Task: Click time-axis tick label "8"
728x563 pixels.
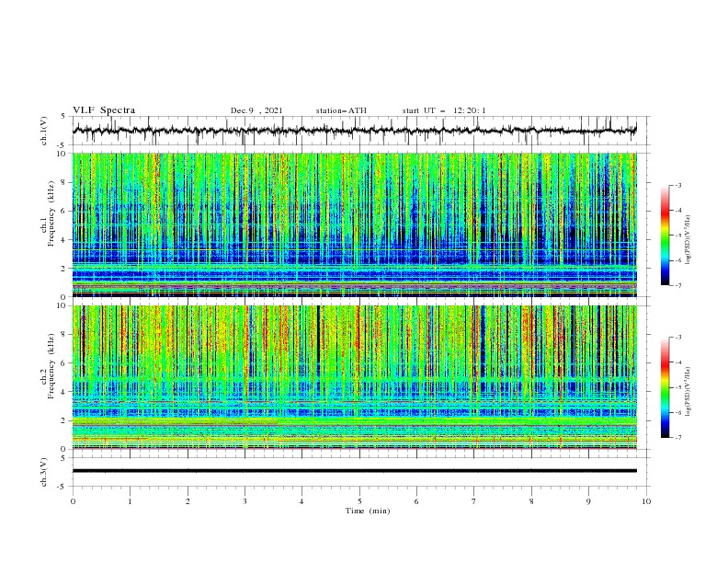Action: [x=531, y=501]
